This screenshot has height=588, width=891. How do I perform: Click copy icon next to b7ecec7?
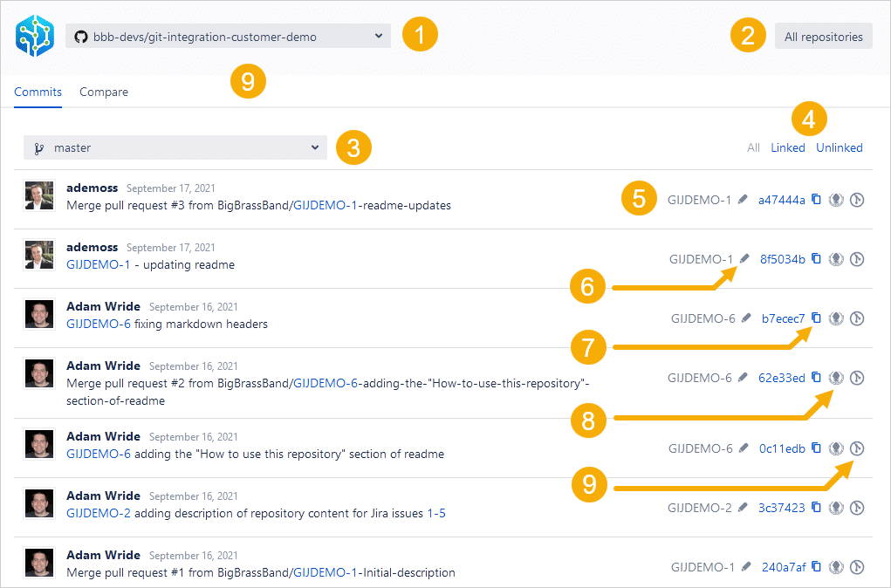click(x=817, y=318)
